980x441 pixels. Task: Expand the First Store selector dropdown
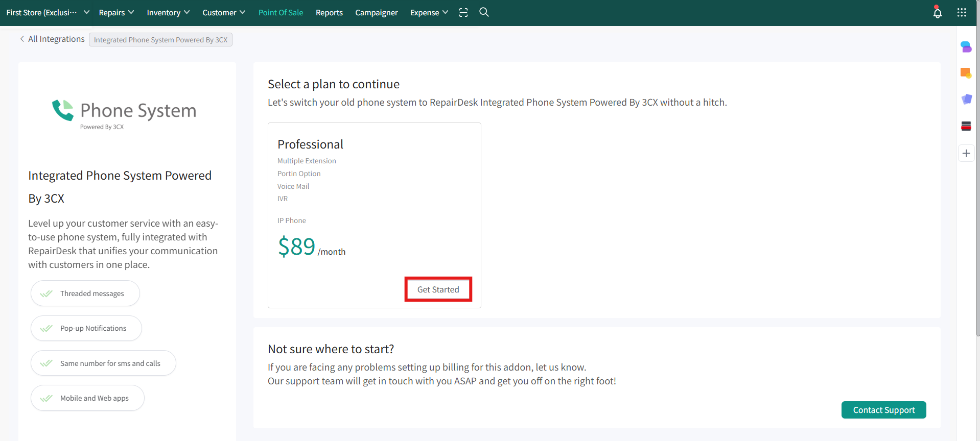[x=48, y=13]
